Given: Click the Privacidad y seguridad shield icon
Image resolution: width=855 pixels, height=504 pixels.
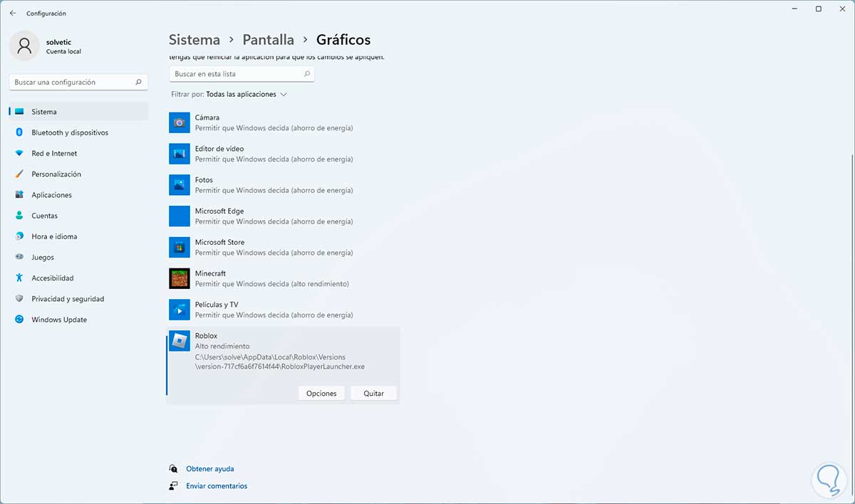Looking at the screenshot, I should pyautogui.click(x=19, y=299).
